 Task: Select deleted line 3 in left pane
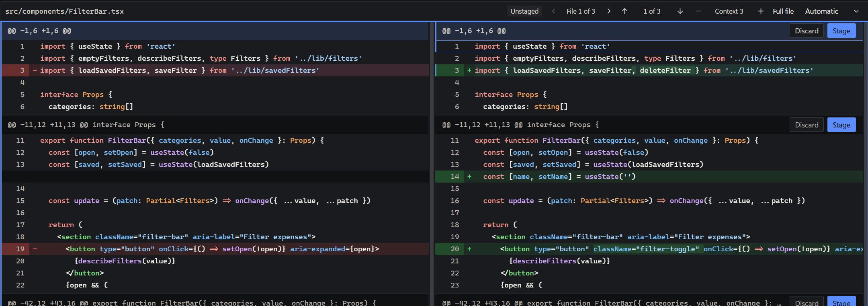pyautogui.click(x=215, y=70)
